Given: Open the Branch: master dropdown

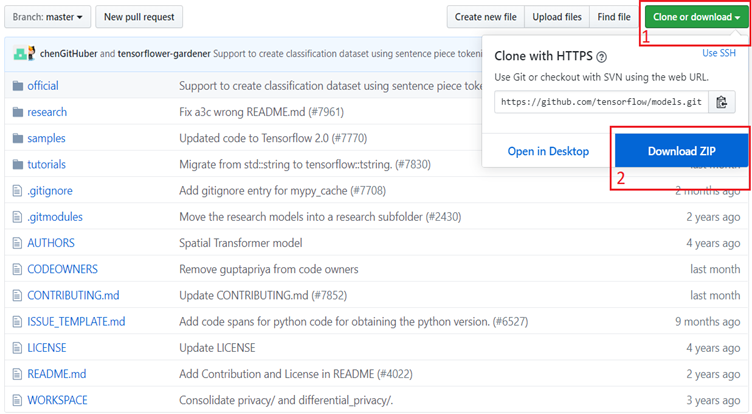Looking at the screenshot, I should (47, 17).
